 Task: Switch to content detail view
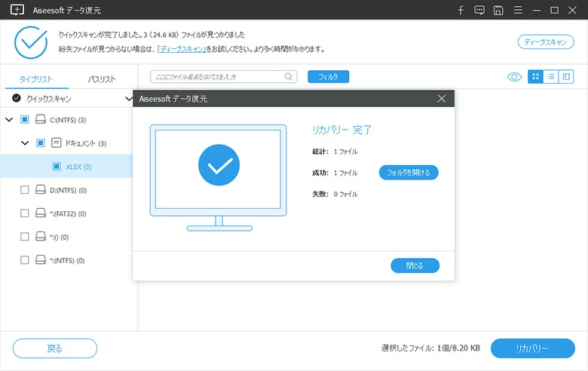pyautogui.click(x=565, y=76)
